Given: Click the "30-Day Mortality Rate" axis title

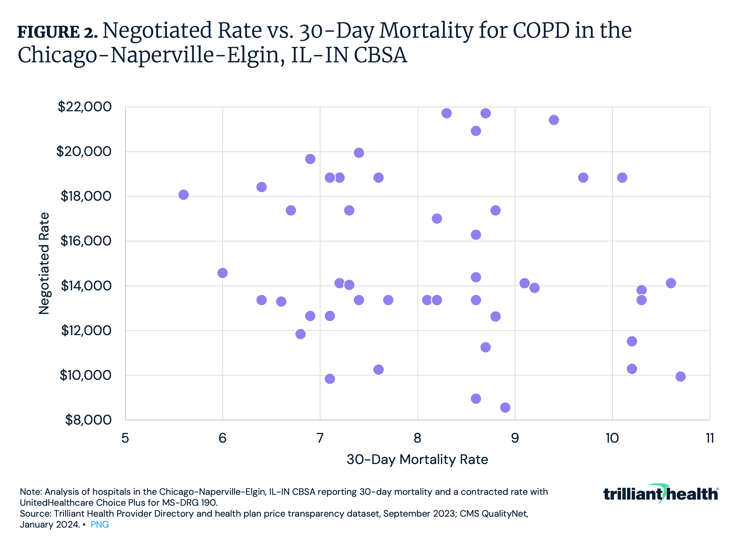Looking at the screenshot, I should (417, 459).
